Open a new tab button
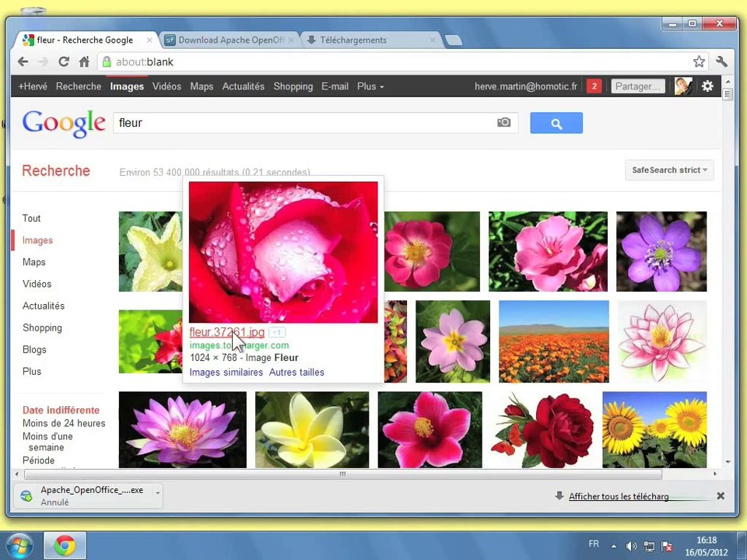Viewport: 747px width, 560px height. pyautogui.click(x=453, y=40)
